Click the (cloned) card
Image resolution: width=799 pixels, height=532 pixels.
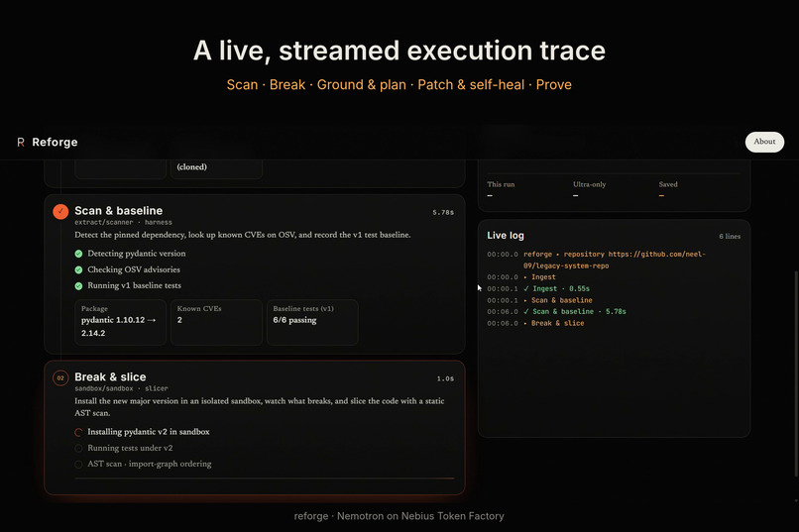pyautogui.click(x=216, y=169)
